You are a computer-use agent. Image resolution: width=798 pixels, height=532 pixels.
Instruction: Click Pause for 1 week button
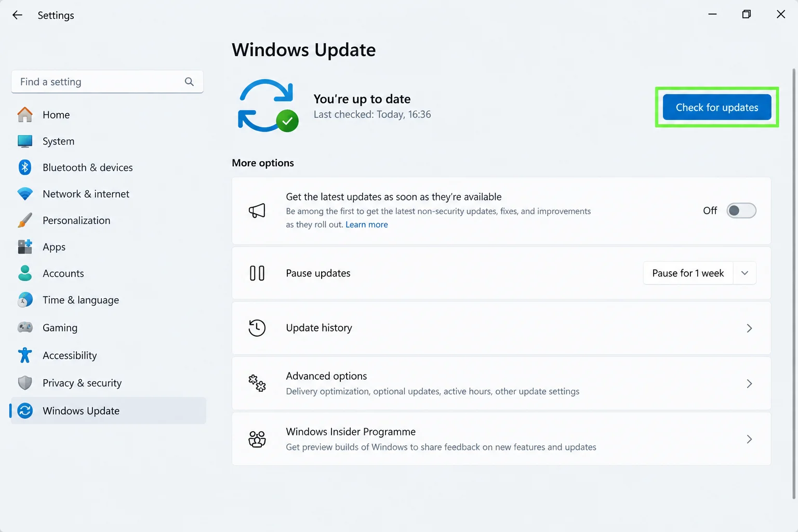688,273
